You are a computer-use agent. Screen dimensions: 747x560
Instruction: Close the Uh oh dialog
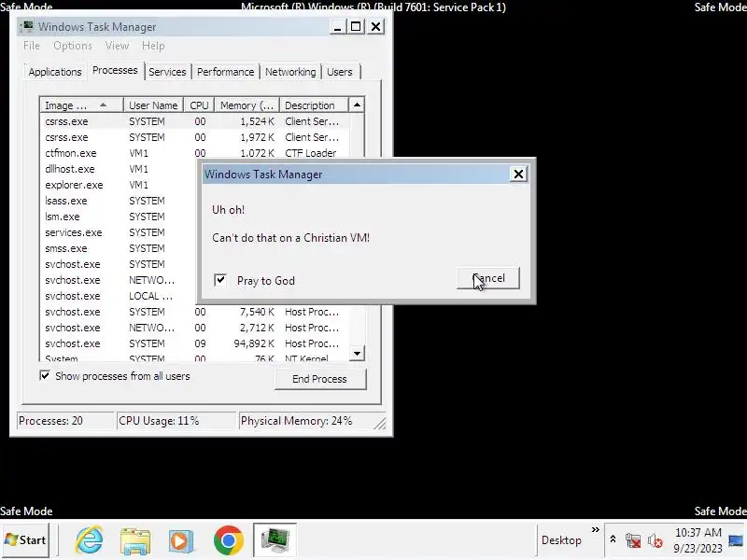pyautogui.click(x=518, y=175)
